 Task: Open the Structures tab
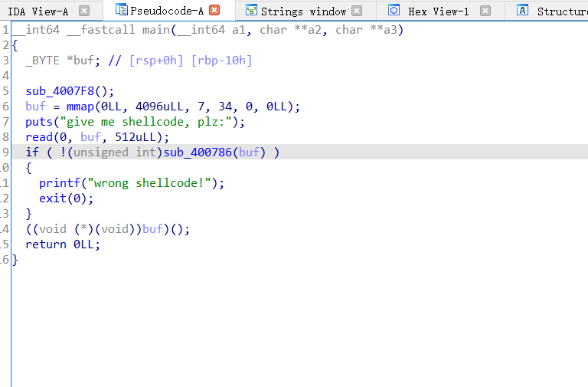pyautogui.click(x=562, y=11)
